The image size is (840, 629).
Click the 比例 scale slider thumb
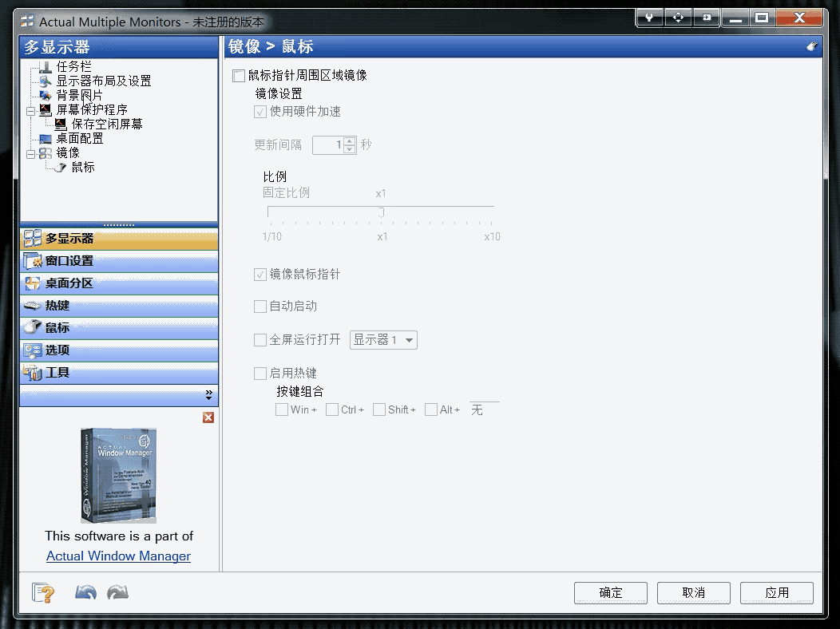(x=382, y=212)
